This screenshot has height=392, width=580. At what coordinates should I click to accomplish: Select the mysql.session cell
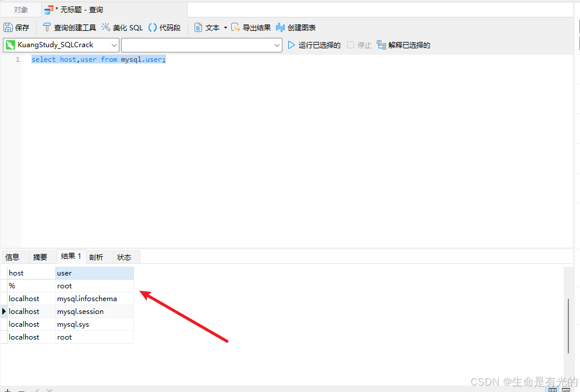[x=95, y=312]
